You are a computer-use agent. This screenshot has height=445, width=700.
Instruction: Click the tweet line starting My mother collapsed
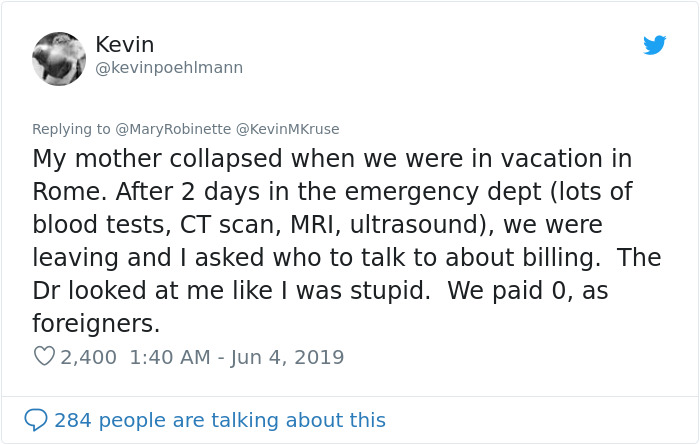332,158
